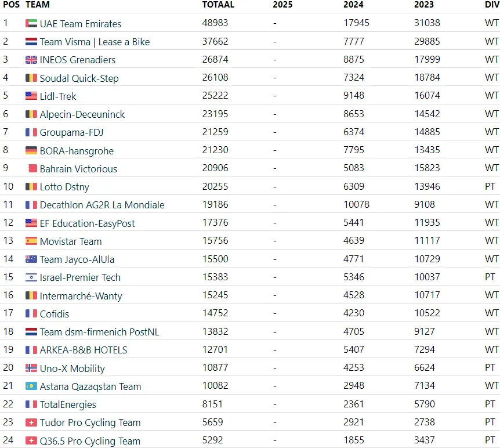Click the UAE flag icon
Viewport: 500px width, 448px height.
pyautogui.click(x=31, y=23)
